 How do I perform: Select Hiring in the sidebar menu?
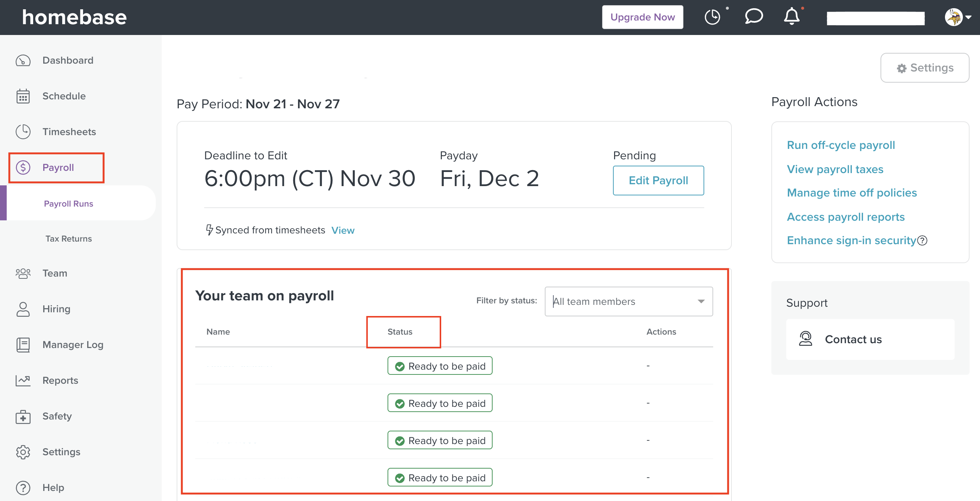click(x=56, y=309)
